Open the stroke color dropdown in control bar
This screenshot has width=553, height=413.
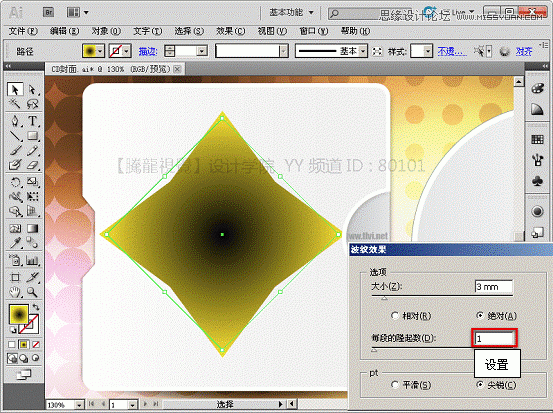click(127, 51)
